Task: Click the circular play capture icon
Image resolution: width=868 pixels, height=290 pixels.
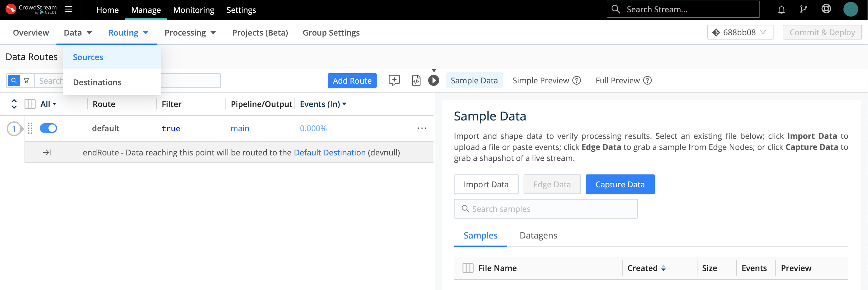Action: click(433, 81)
